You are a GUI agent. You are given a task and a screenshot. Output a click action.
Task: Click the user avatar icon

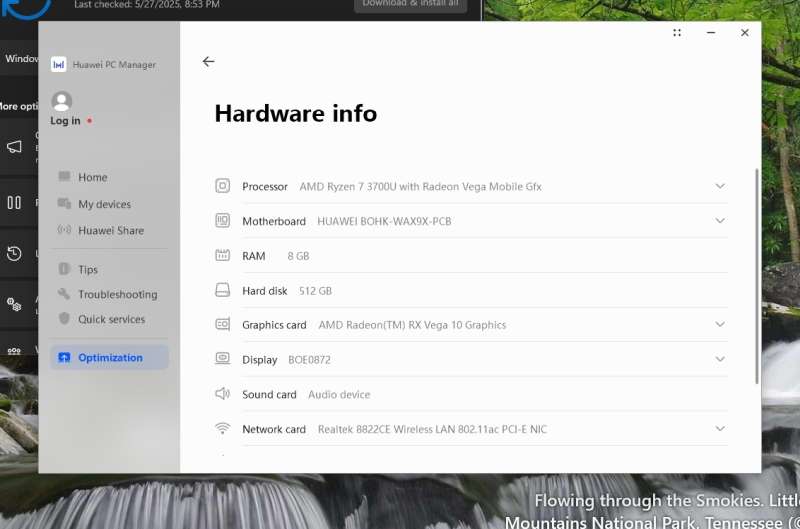[x=62, y=101]
